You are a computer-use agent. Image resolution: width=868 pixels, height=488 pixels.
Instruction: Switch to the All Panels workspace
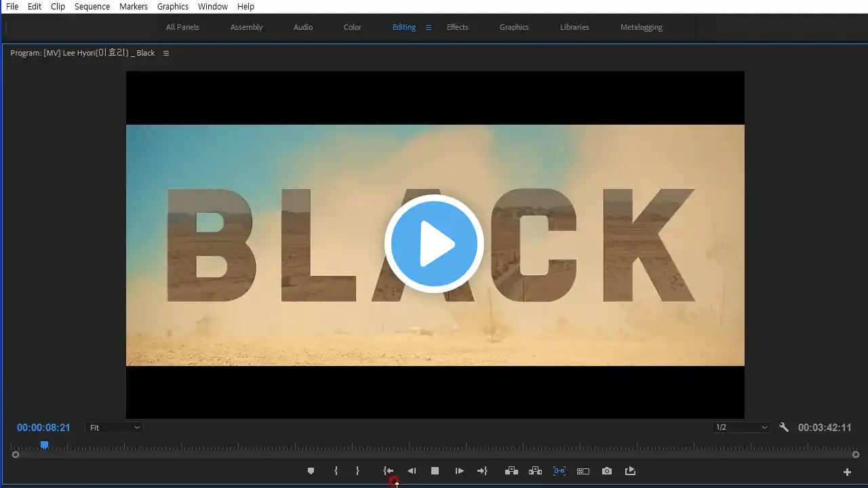pos(182,27)
